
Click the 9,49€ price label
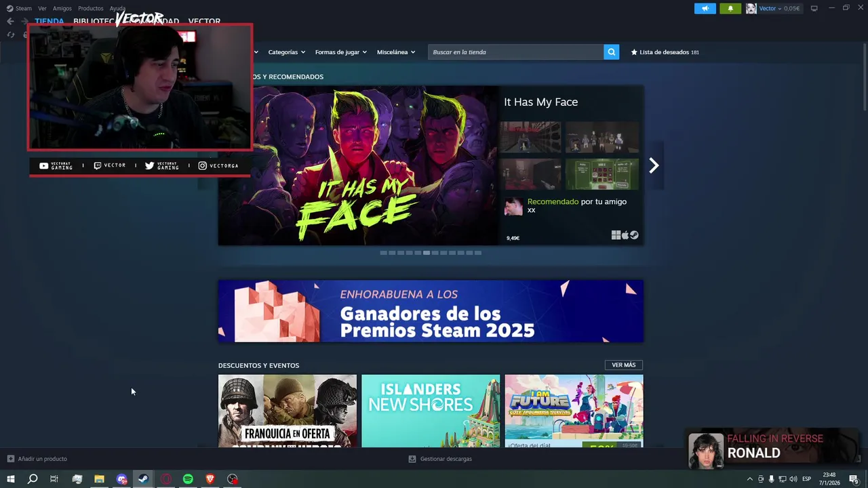pyautogui.click(x=513, y=238)
